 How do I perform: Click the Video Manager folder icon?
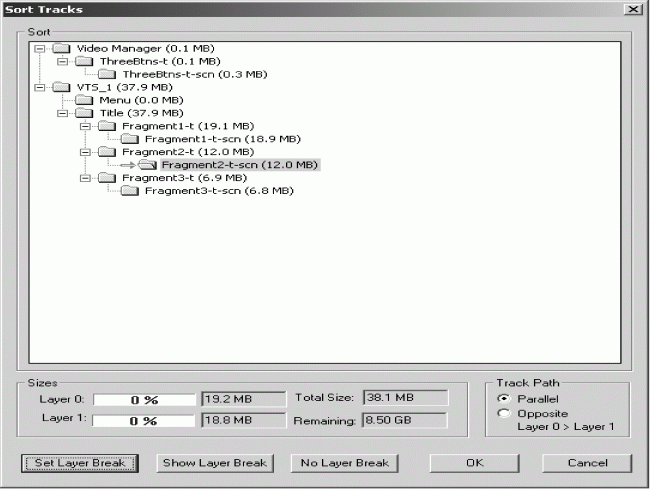tap(62, 48)
